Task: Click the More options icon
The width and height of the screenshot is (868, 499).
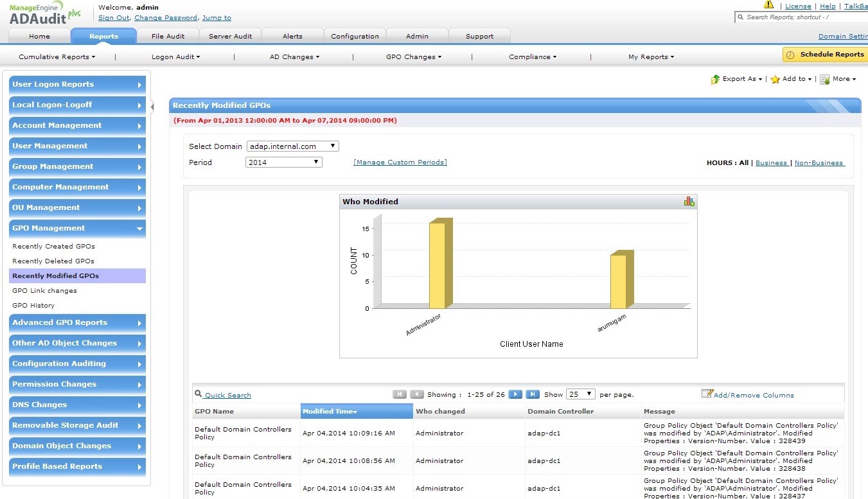Action: pos(825,79)
